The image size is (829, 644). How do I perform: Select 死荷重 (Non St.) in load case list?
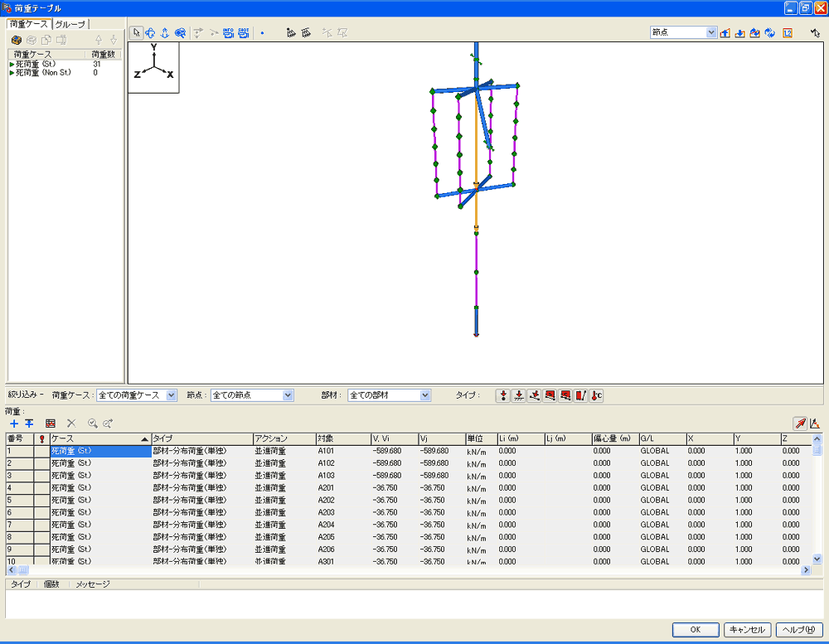(43, 72)
